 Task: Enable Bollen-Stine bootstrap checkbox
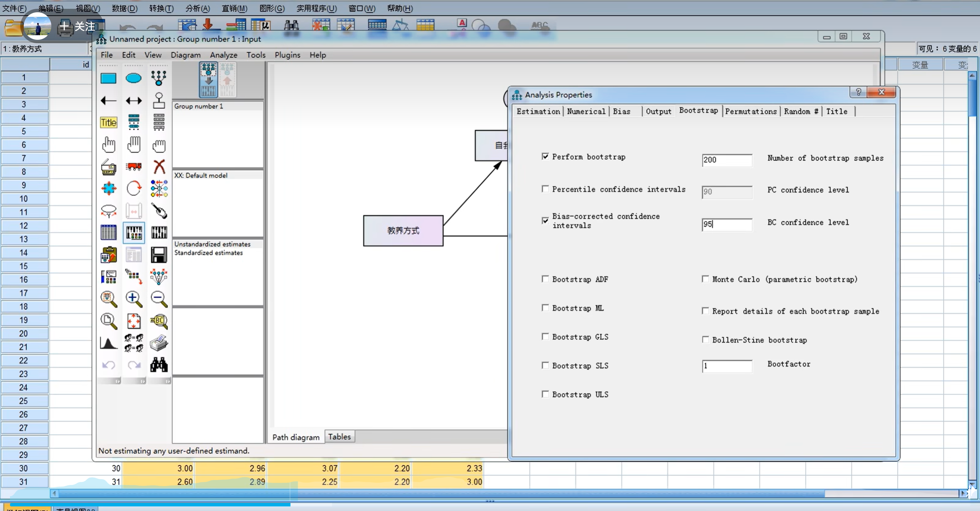pyautogui.click(x=705, y=340)
